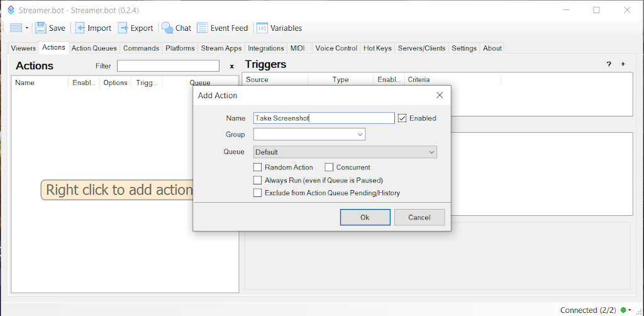Check Always Run even if Queue Paused

[x=257, y=180]
